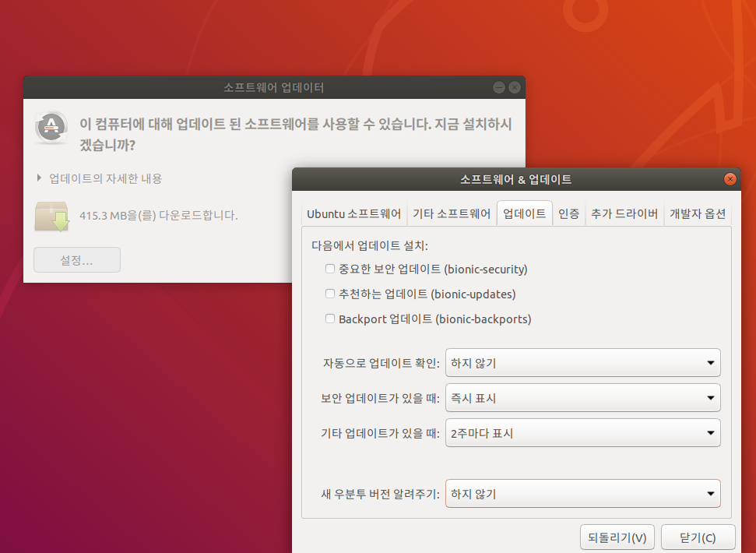Click the 소프트웨어 & 업데이트 title bar

point(516,179)
